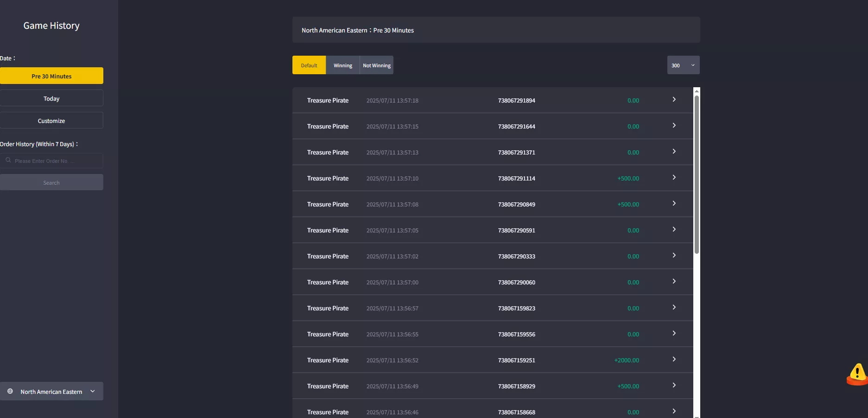The height and width of the screenshot is (418, 868).
Task: Select the Default filter tab
Action: [x=309, y=65]
